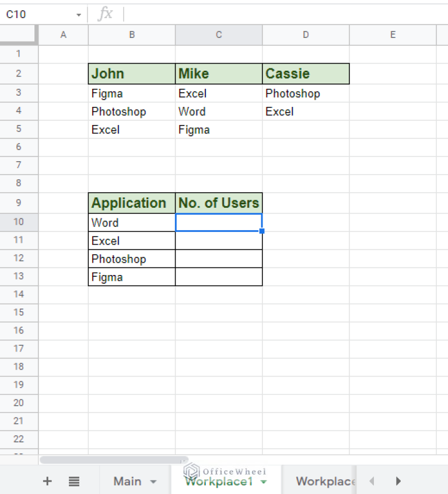Select the cell containing 'Cassie'
The height and width of the screenshot is (494, 448).
306,74
